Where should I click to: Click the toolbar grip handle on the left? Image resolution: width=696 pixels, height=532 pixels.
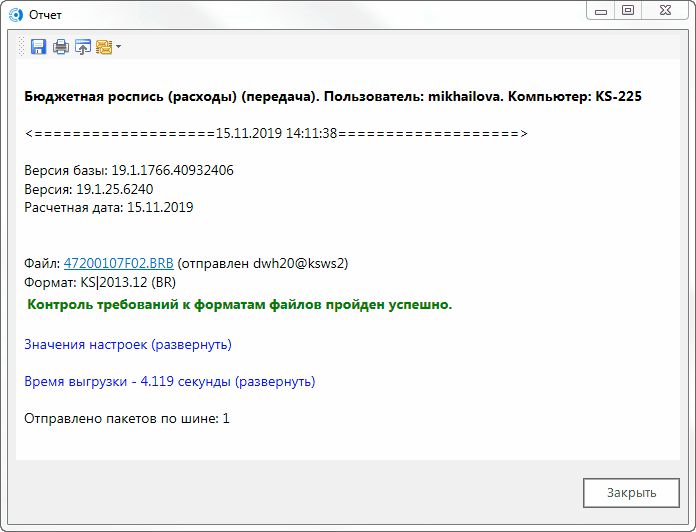click(x=23, y=46)
